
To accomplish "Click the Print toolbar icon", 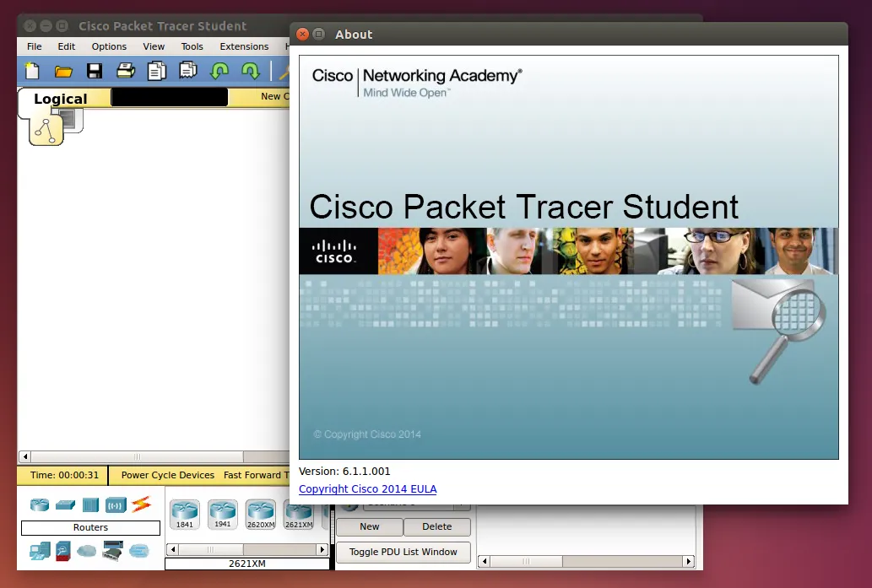I will pyautogui.click(x=126, y=71).
